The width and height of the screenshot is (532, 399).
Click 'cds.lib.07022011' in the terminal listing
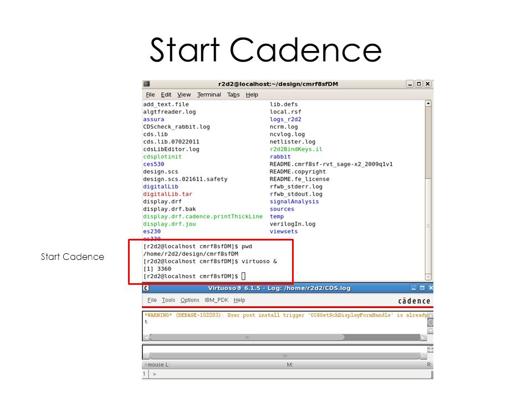point(171,142)
